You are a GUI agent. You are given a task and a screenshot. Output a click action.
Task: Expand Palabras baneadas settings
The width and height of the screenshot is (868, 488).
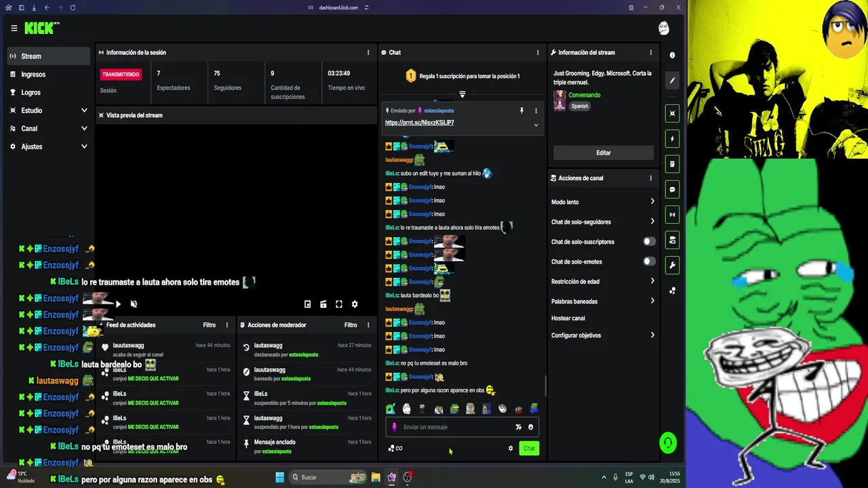pos(603,301)
